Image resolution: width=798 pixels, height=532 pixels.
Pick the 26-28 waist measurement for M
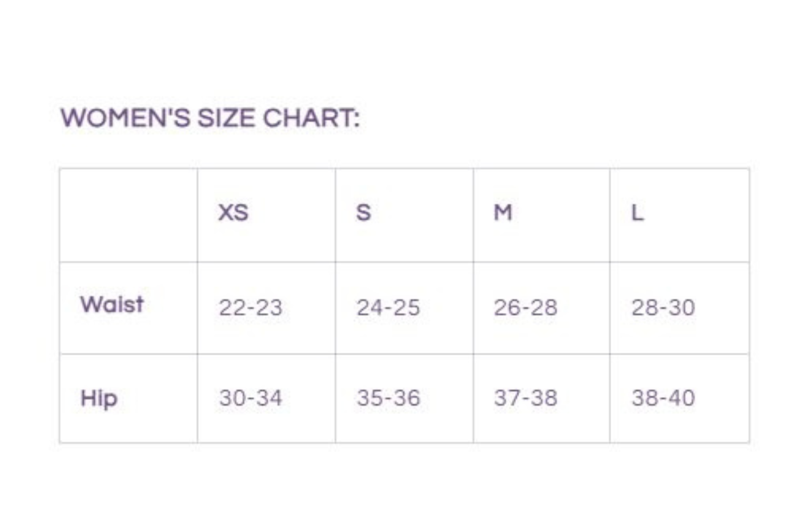(x=525, y=307)
